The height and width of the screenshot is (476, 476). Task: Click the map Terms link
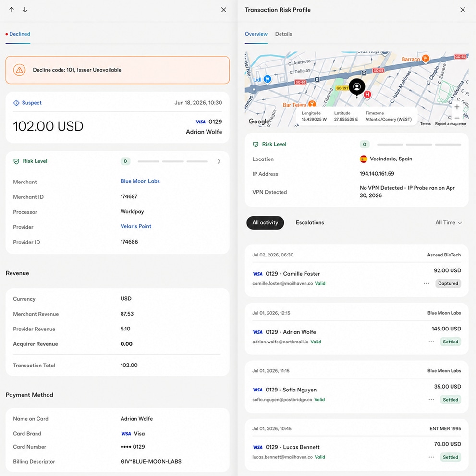[x=425, y=124]
